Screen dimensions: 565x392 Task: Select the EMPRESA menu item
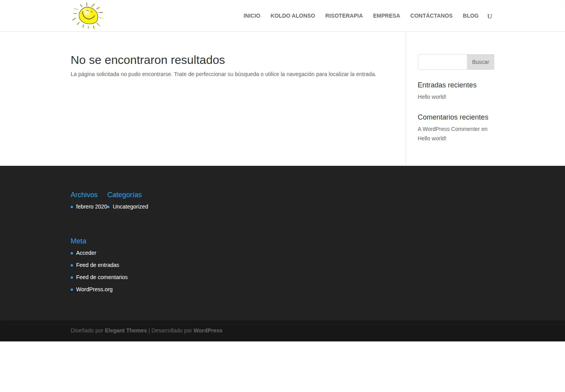(386, 16)
